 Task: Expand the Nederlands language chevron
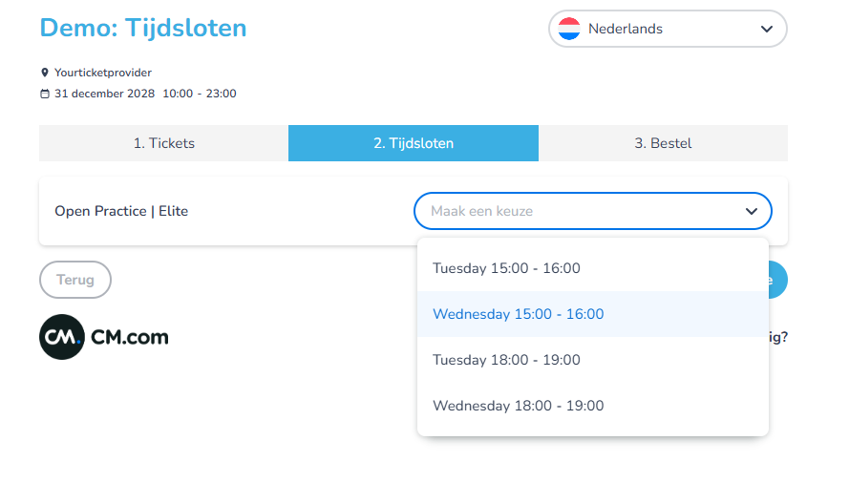click(x=766, y=29)
